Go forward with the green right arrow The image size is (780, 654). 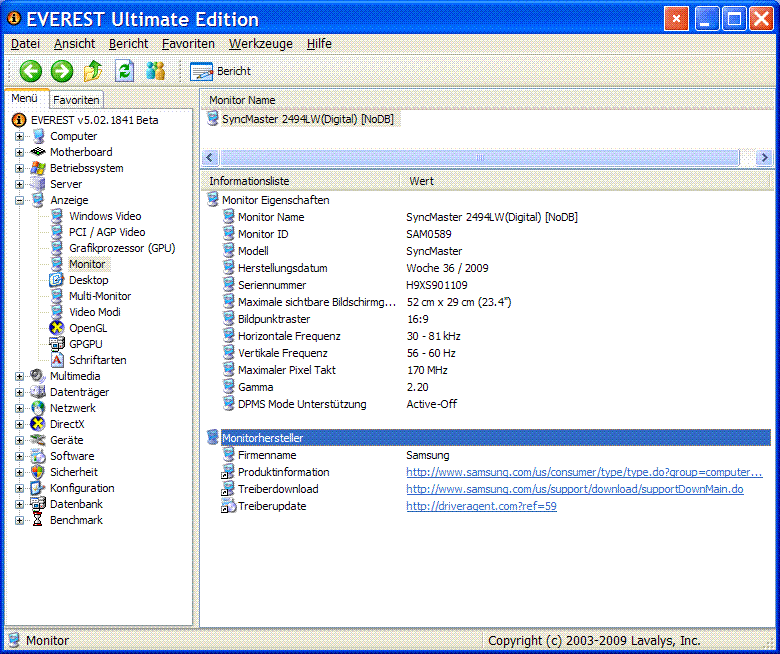(62, 71)
